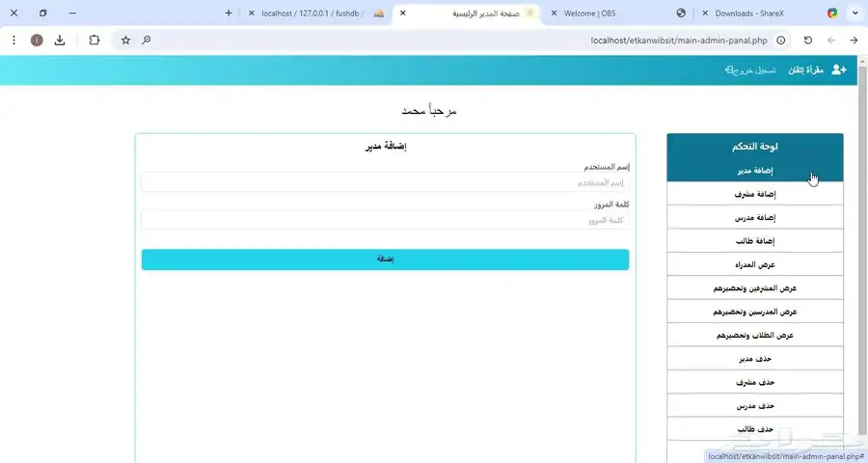Screen dimensions: 868x463
Task: Minimize the browser window
Action: point(72,13)
